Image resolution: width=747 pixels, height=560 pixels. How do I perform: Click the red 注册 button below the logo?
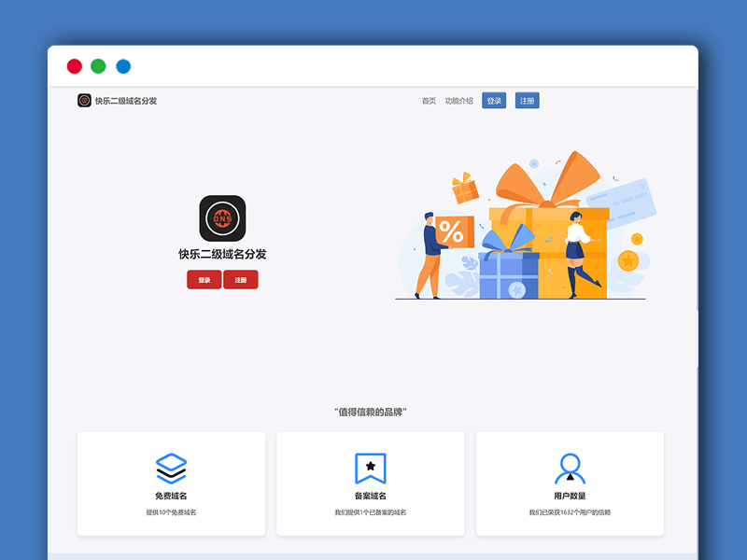pyautogui.click(x=241, y=279)
